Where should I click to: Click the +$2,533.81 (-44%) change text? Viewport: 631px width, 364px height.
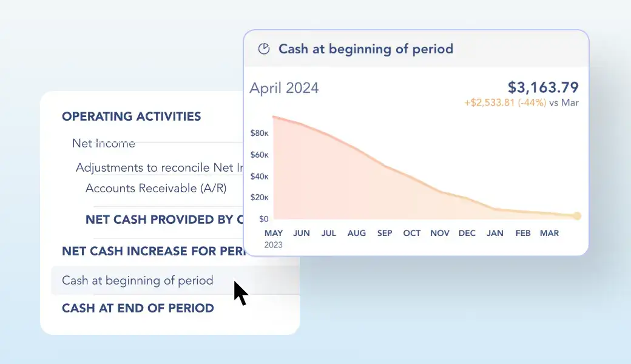[x=505, y=103]
